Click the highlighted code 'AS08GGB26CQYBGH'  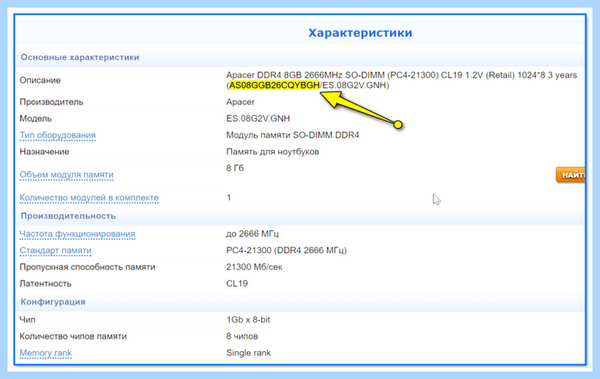(x=274, y=85)
